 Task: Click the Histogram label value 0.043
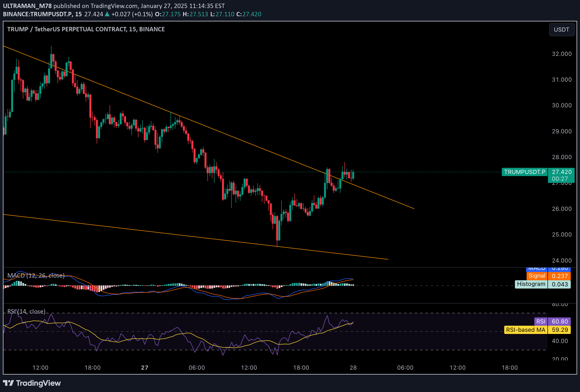point(560,284)
